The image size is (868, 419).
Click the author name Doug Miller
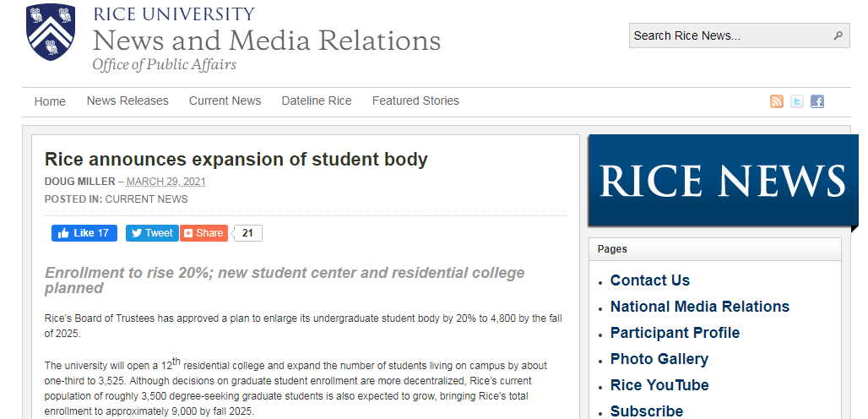(79, 182)
